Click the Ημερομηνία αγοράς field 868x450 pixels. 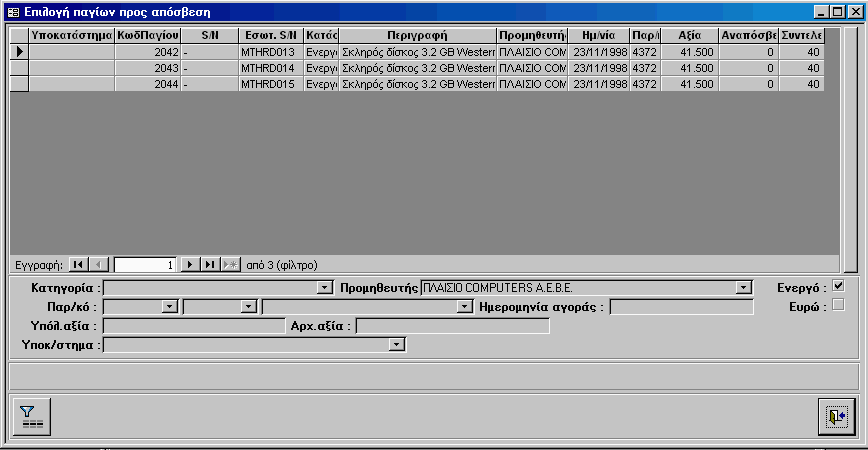(681, 307)
